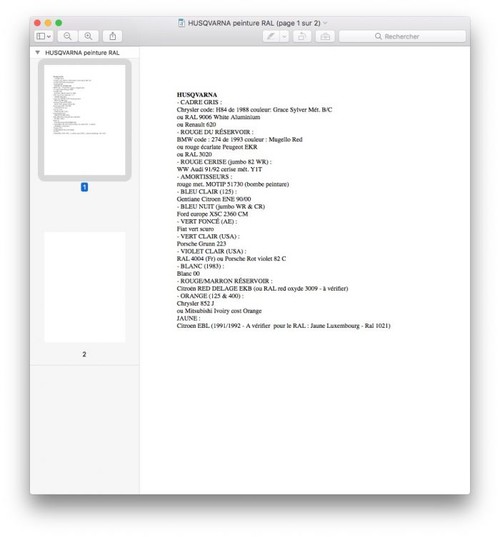Select the highlight pen tool
This screenshot has height=537, width=500.
pyautogui.click(x=271, y=36)
